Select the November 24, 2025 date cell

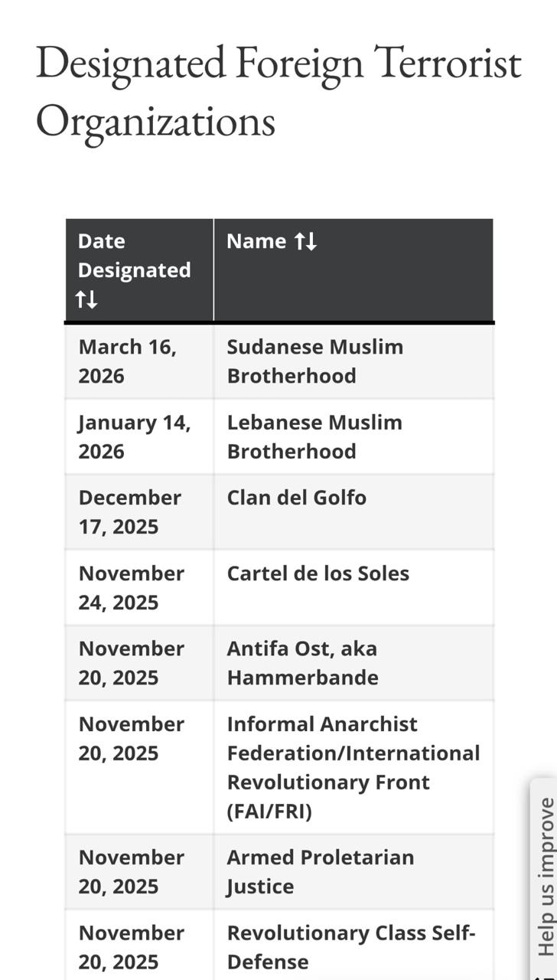click(x=131, y=587)
